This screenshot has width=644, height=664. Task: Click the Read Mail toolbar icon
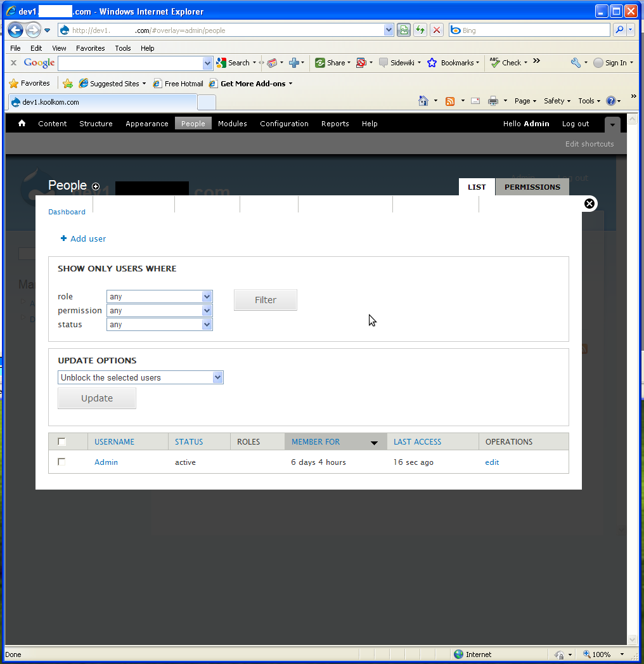(475, 101)
